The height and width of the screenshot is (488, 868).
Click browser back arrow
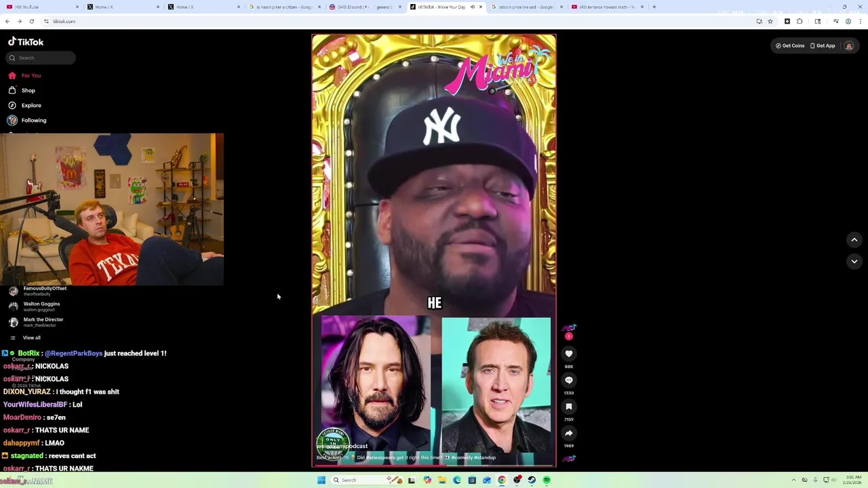coord(7,21)
